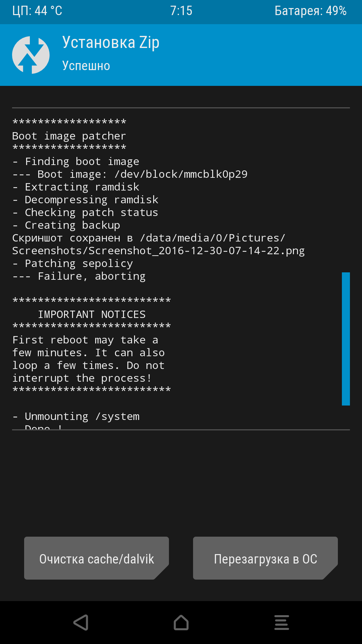Tap the "Unmounting /system" log line
This screenshot has height=644, width=362.
pos(82,416)
